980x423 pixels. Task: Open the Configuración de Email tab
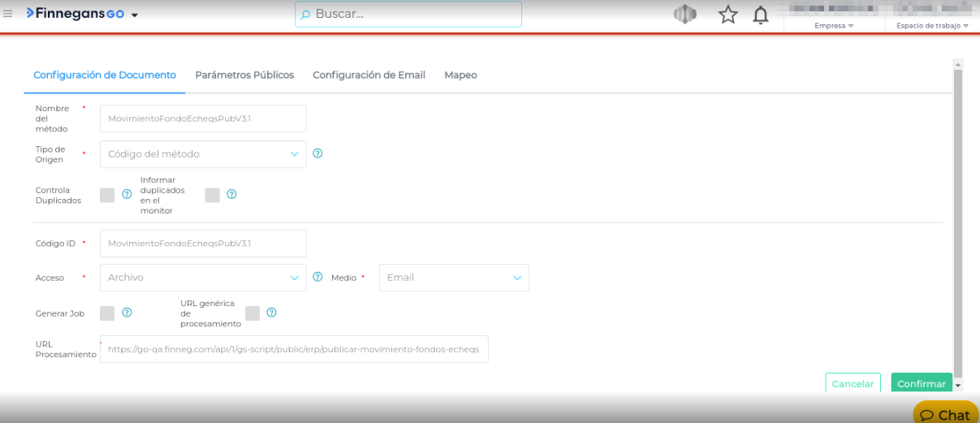pos(369,75)
